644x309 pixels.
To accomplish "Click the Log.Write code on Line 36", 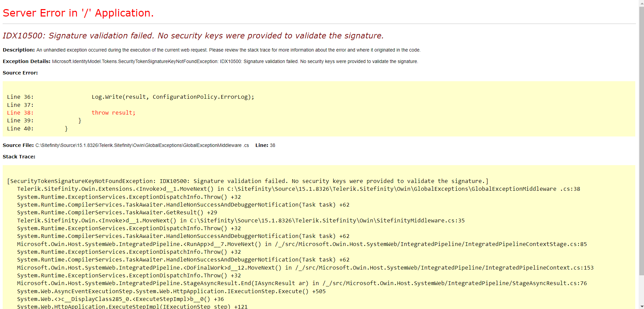I will coord(173,97).
